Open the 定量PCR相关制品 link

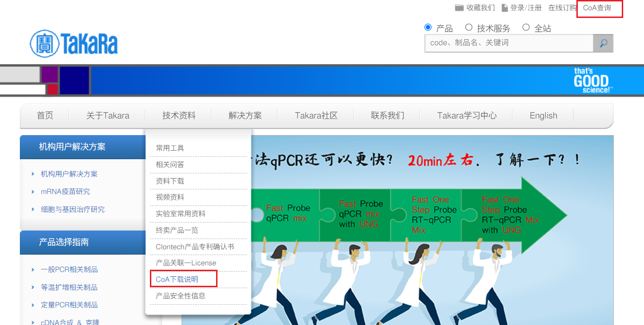point(69,305)
